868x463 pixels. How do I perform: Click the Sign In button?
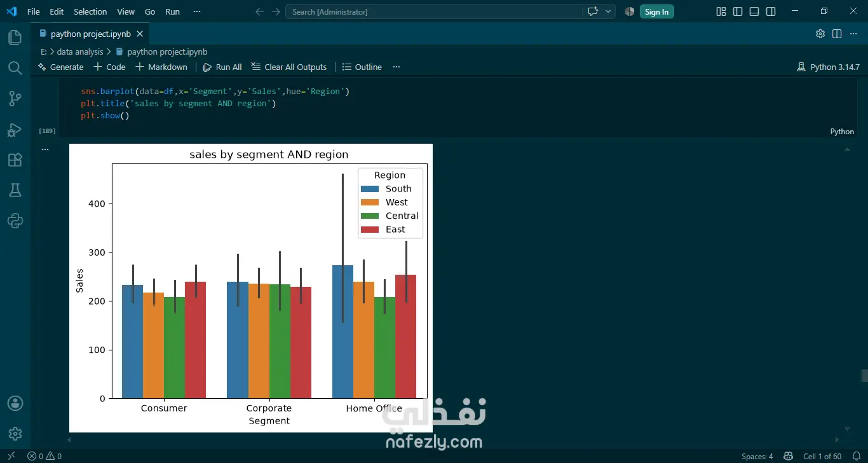point(656,11)
